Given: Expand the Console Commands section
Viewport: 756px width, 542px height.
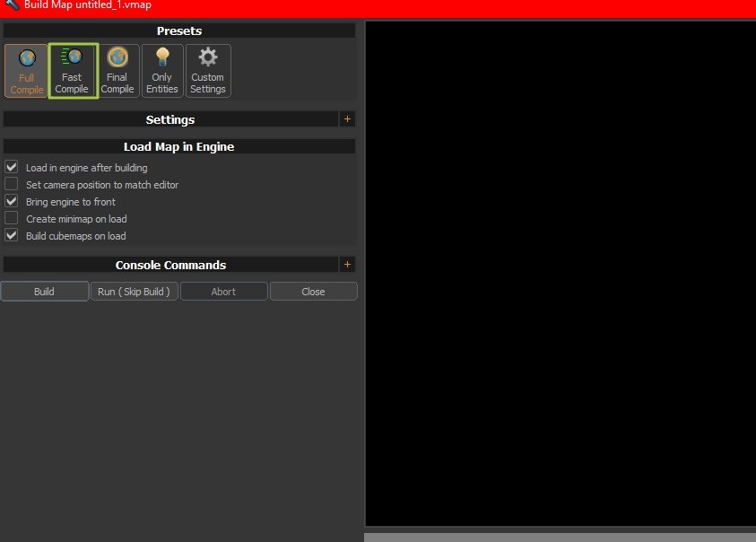Looking at the screenshot, I should pyautogui.click(x=347, y=265).
